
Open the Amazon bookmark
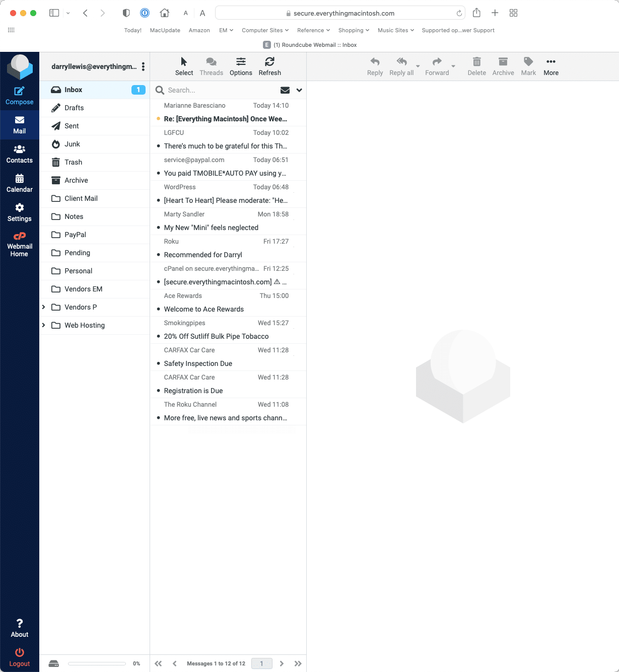[199, 30]
